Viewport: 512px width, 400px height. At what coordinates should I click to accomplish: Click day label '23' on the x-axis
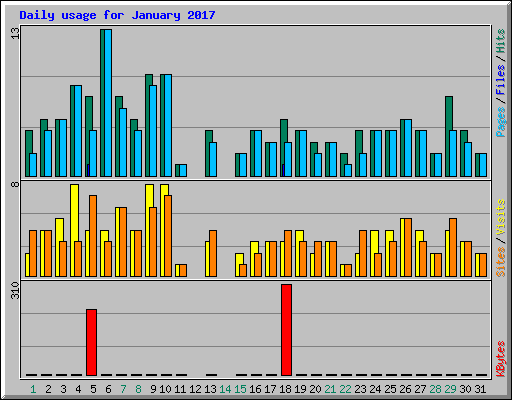pos(360,389)
